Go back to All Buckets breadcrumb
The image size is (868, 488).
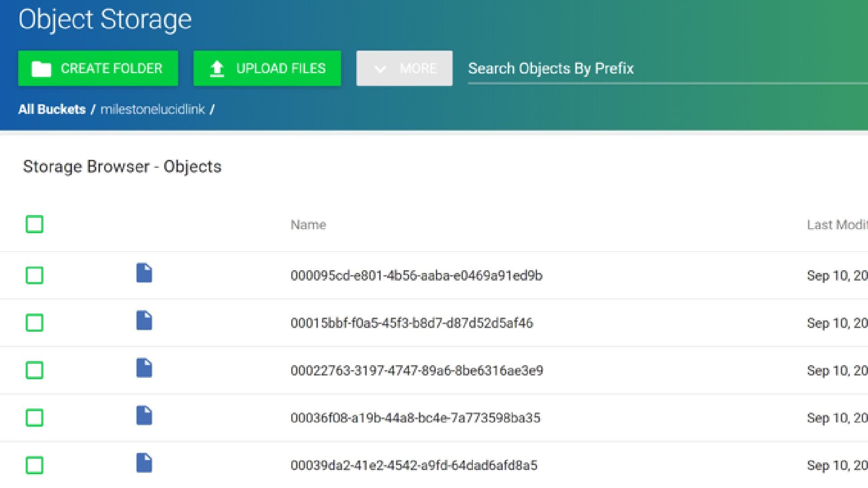click(52, 109)
